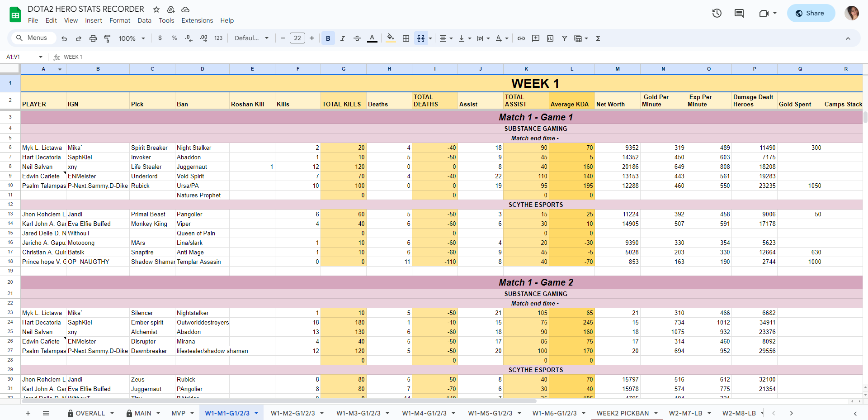Expand the name box A1:V1 dropdown arrow

point(41,57)
